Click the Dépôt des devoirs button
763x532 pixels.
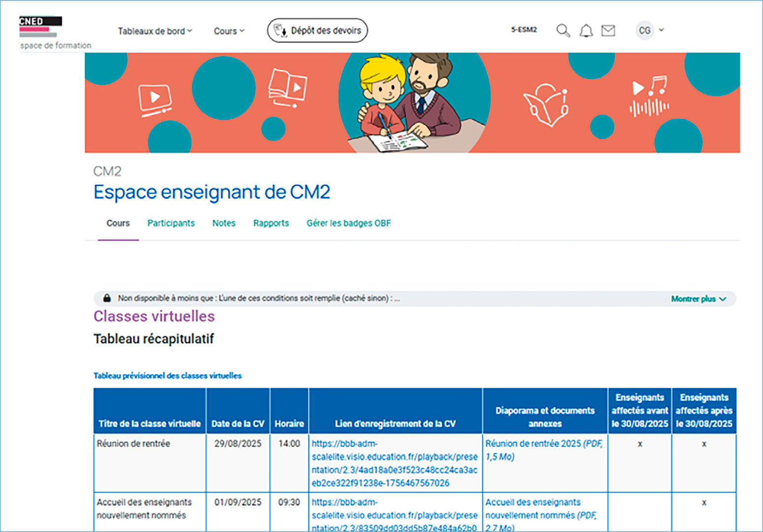point(317,31)
